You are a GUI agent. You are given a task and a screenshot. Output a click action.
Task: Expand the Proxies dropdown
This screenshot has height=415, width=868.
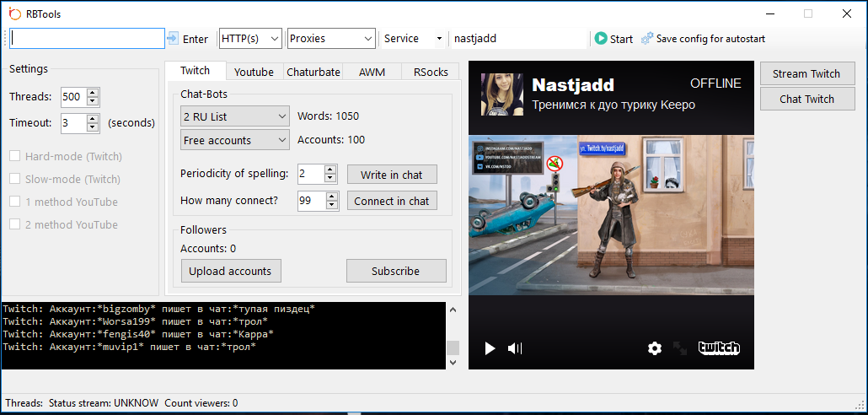pos(330,39)
